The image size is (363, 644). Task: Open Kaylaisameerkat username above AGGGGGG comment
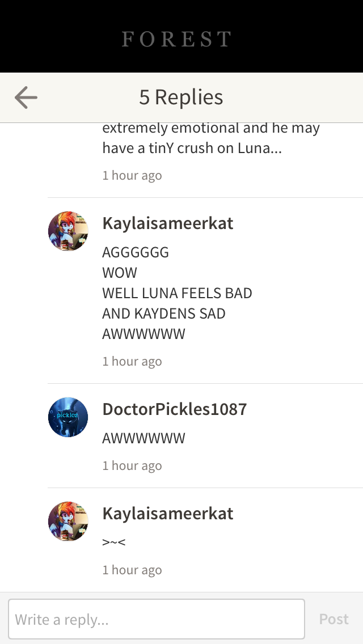coord(168,223)
